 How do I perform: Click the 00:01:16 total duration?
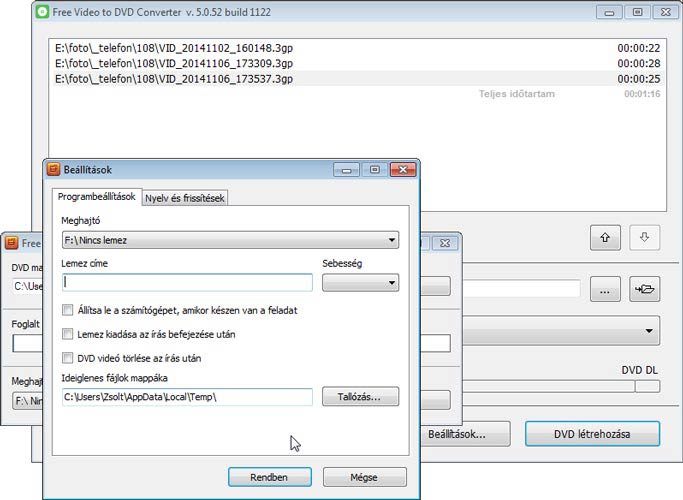tap(642, 94)
